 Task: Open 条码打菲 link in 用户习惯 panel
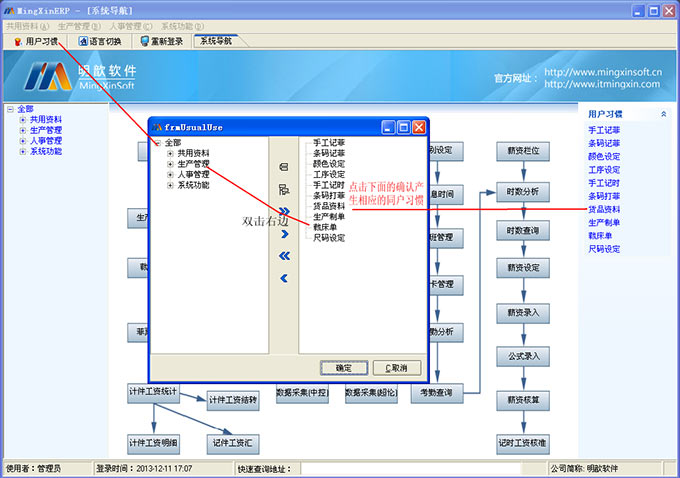coord(604,196)
